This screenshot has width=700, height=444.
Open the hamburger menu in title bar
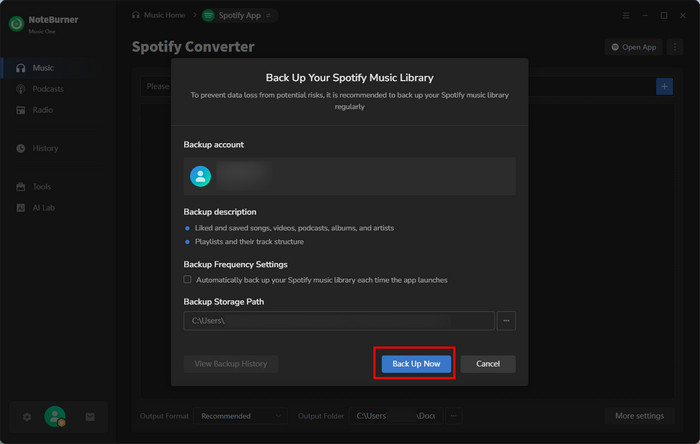[626, 15]
